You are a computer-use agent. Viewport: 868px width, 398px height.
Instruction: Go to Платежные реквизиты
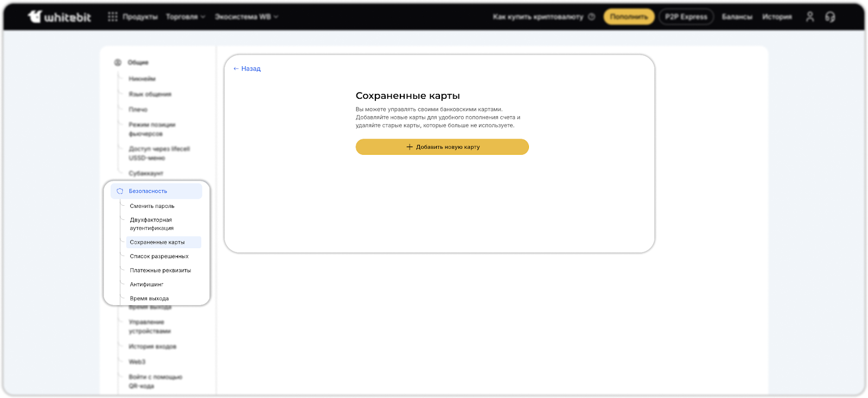160,270
